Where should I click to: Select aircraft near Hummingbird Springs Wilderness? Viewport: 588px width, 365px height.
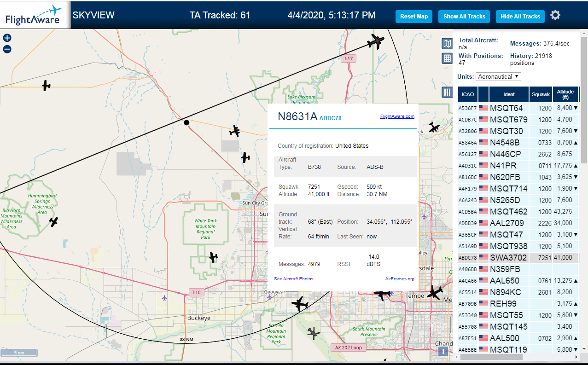tap(54, 222)
